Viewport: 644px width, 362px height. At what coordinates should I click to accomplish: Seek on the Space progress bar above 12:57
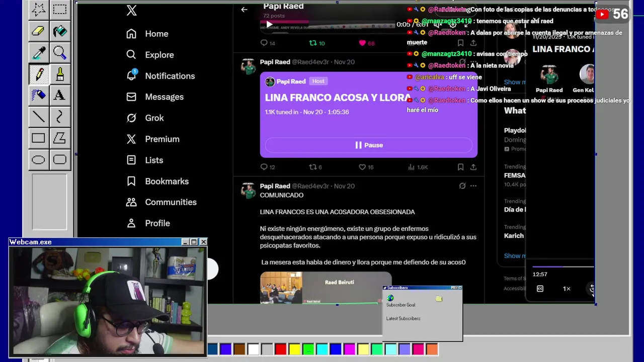[563, 266]
